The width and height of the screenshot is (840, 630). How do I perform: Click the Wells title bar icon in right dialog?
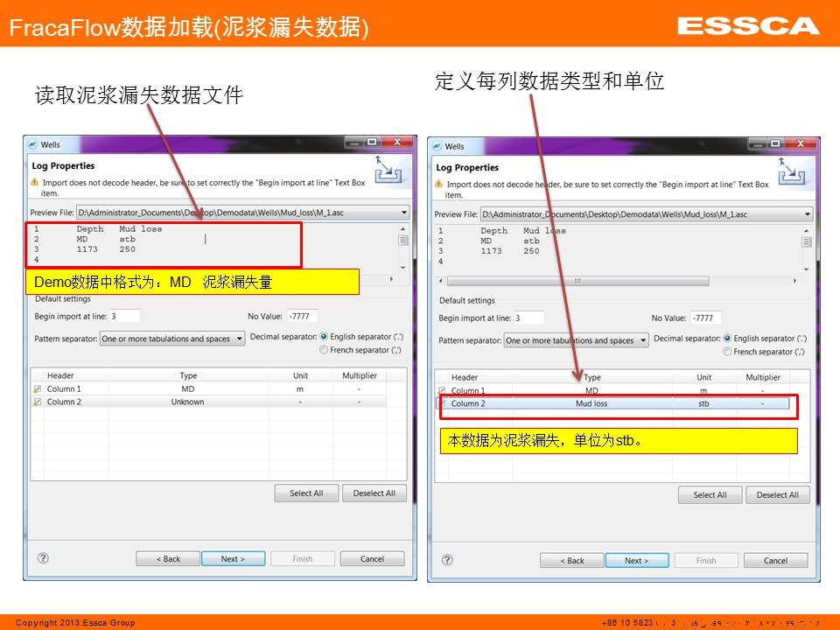point(437,146)
